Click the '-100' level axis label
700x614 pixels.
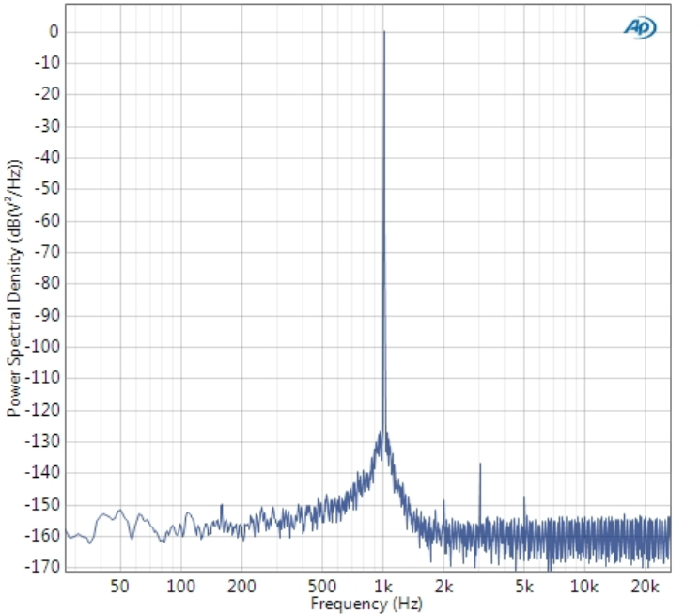coord(42,346)
